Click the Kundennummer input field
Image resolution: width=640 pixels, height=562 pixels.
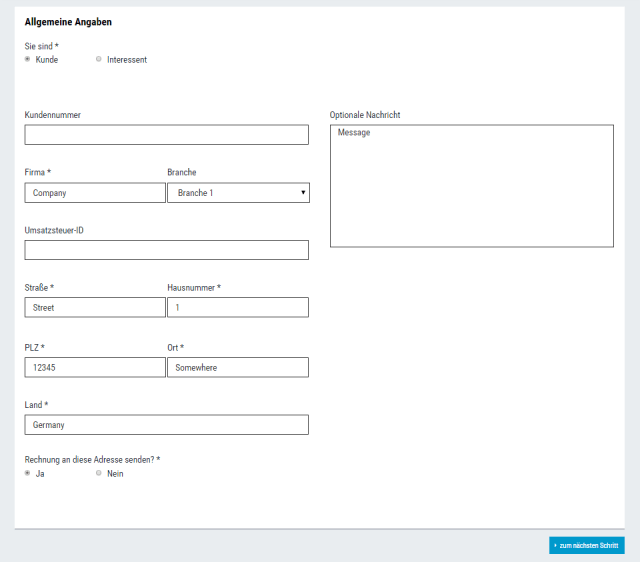point(166,135)
